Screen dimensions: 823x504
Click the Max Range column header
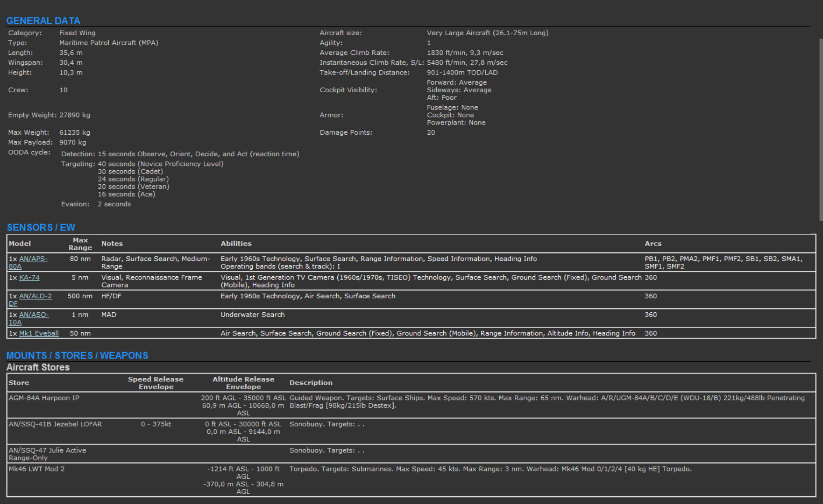click(80, 244)
